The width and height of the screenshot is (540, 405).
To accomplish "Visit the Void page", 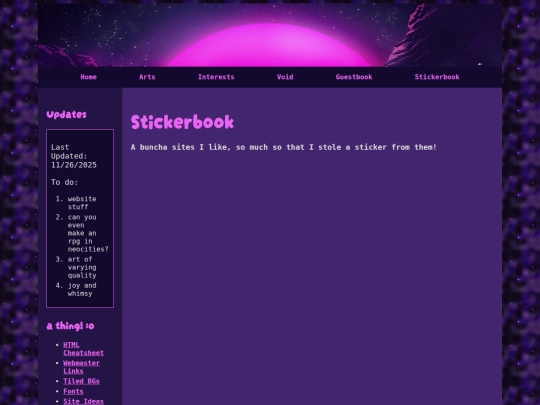I will 285,77.
